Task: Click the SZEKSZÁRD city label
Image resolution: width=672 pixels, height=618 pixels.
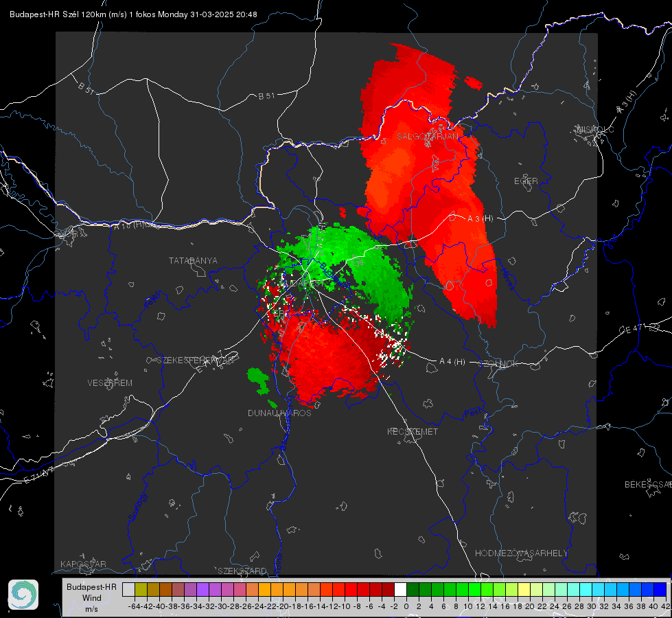Action: (x=242, y=571)
